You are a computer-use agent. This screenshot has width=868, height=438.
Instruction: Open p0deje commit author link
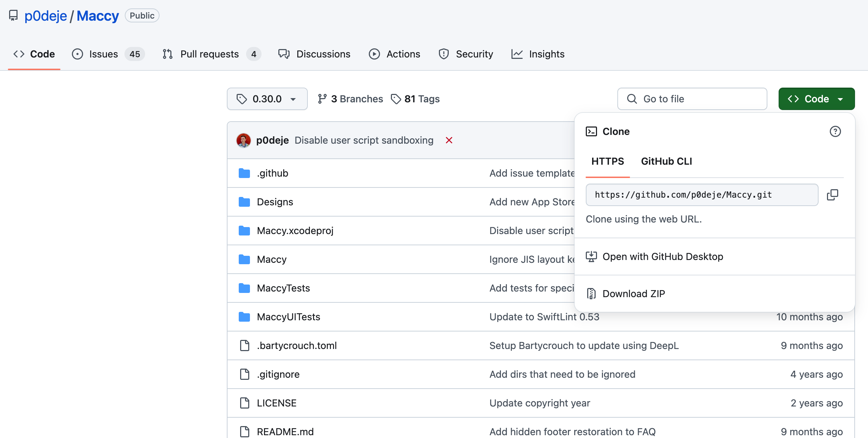[x=272, y=140]
